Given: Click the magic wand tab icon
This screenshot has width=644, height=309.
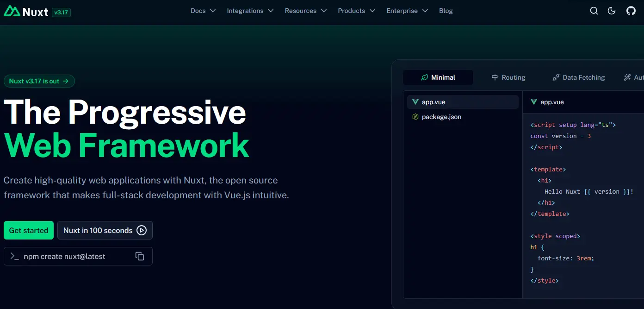Looking at the screenshot, I should (x=627, y=77).
